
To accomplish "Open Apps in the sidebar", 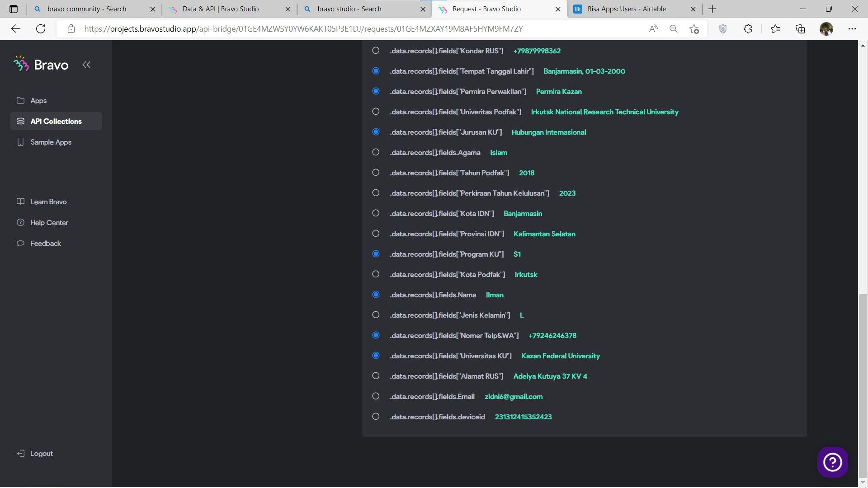I will point(56,100).
